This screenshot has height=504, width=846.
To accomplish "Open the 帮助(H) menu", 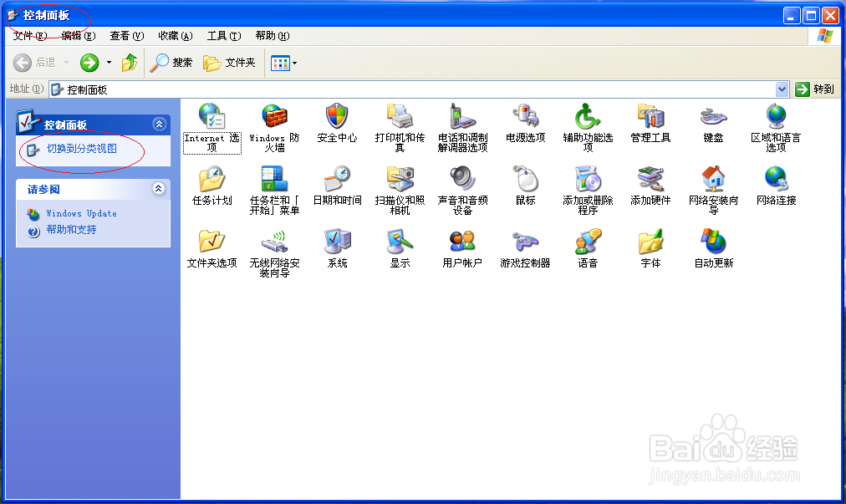I will [273, 36].
